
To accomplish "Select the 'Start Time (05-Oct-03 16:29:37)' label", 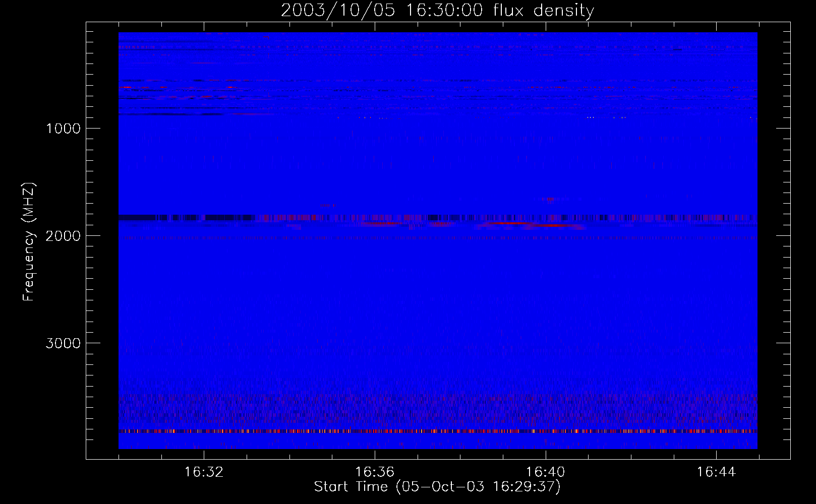I will (x=437, y=487).
